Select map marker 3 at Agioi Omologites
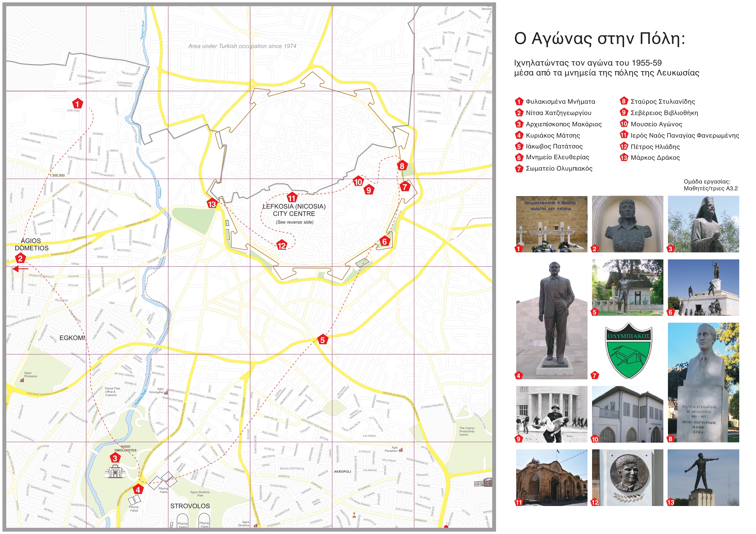The image size is (756, 534). (x=115, y=458)
